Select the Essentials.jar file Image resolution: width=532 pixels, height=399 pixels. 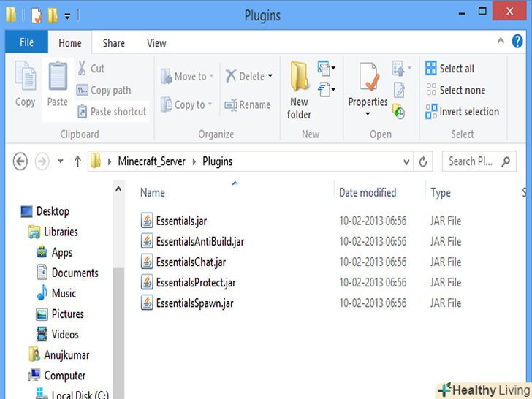click(181, 221)
